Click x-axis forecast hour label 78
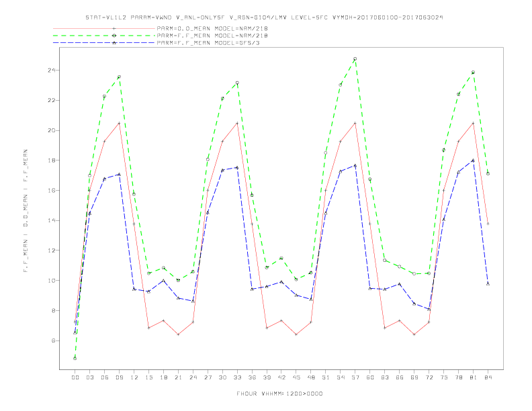The image size is (532, 411). click(x=459, y=377)
